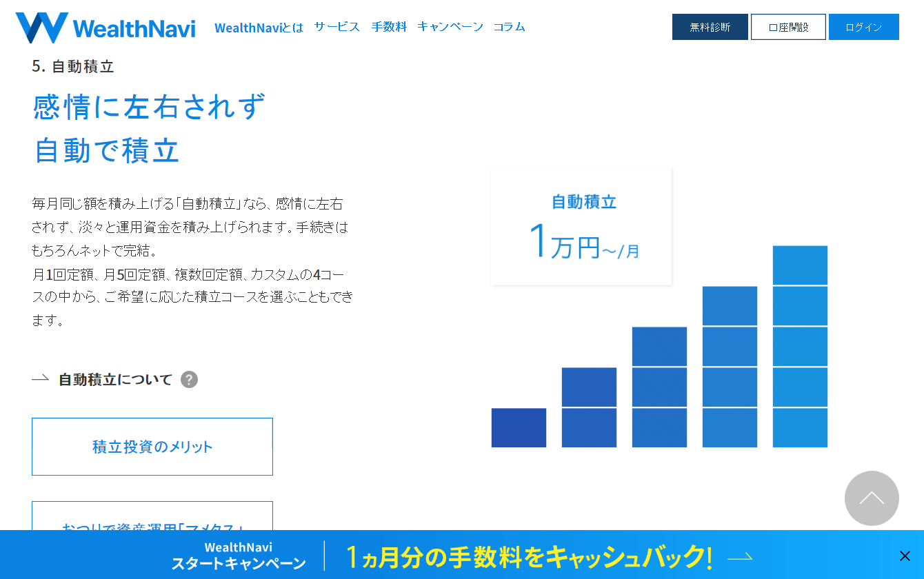Click the arrow beside 自動積立について
924x579 pixels.
click(38, 378)
